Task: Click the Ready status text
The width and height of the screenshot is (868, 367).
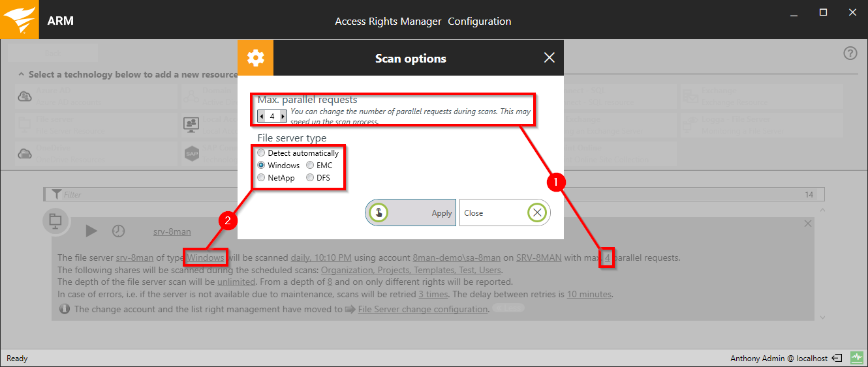Action: pos(17,359)
